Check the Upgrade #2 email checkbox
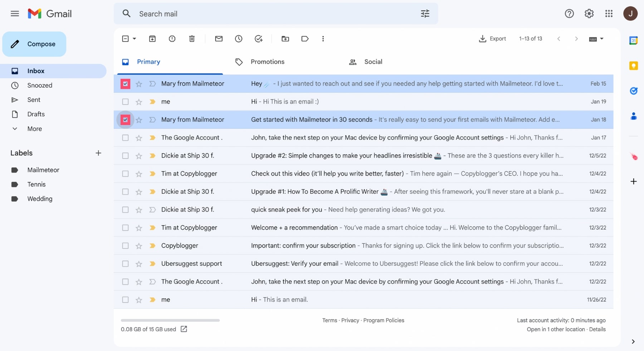Viewport: 644px width, 351px height. tap(125, 156)
